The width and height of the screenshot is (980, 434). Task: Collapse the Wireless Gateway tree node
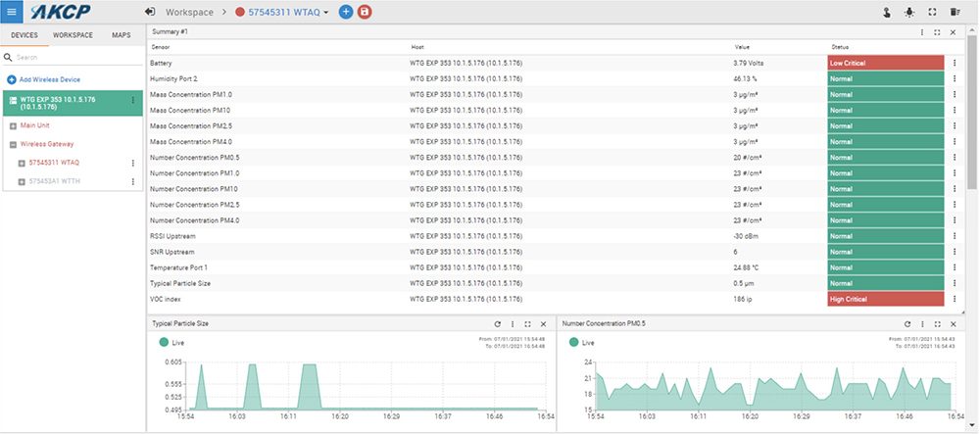(x=13, y=144)
